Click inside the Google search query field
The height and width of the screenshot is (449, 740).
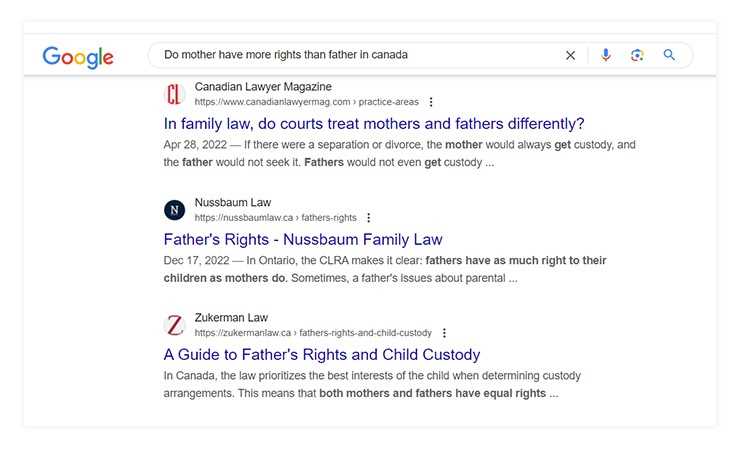350,56
